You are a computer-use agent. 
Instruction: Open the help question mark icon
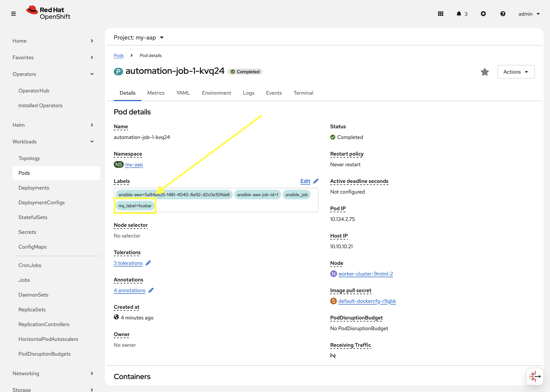pos(503,14)
